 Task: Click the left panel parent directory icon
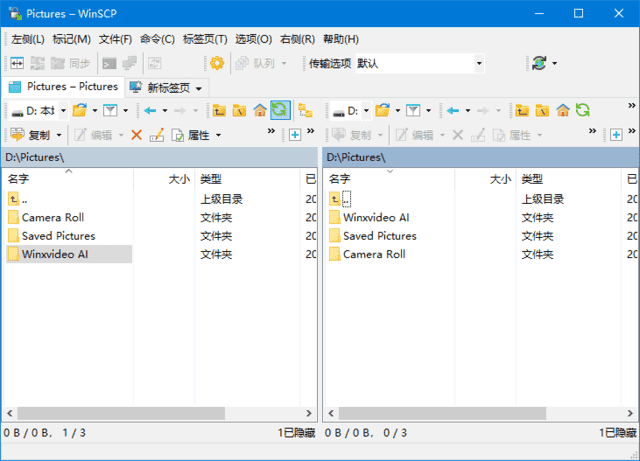pos(219,111)
